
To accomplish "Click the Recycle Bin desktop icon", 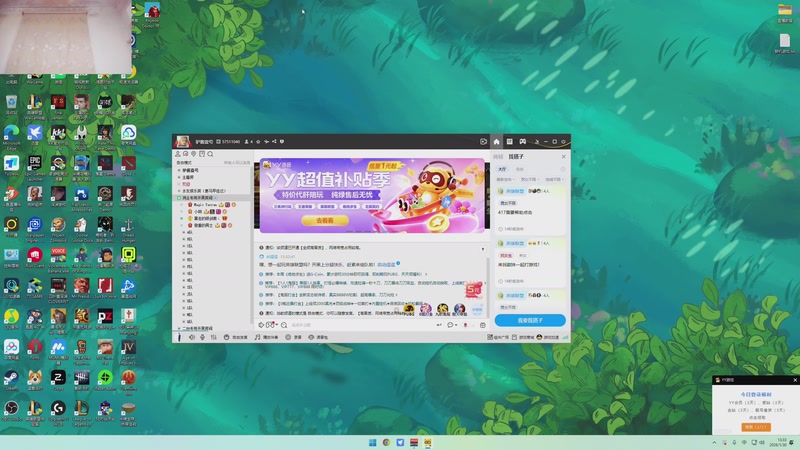I will pos(11,106).
